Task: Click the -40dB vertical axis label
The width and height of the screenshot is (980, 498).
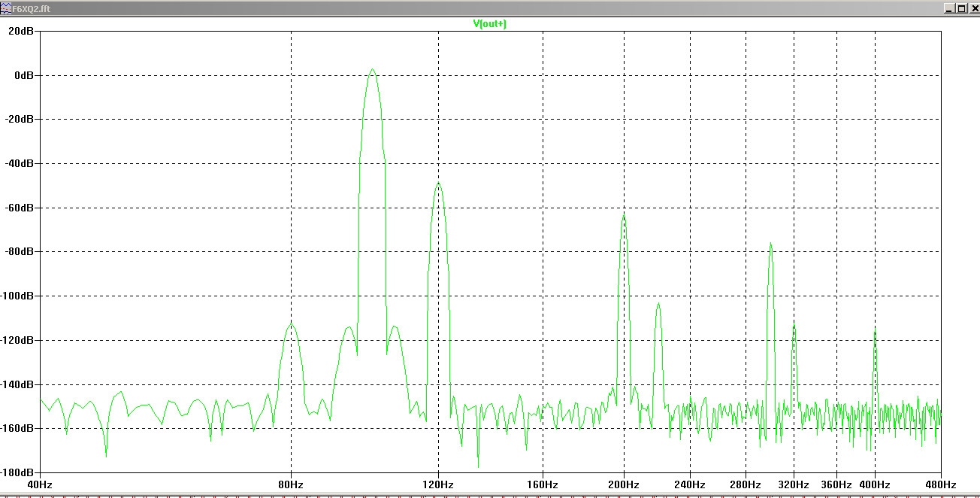Action: pyautogui.click(x=20, y=163)
